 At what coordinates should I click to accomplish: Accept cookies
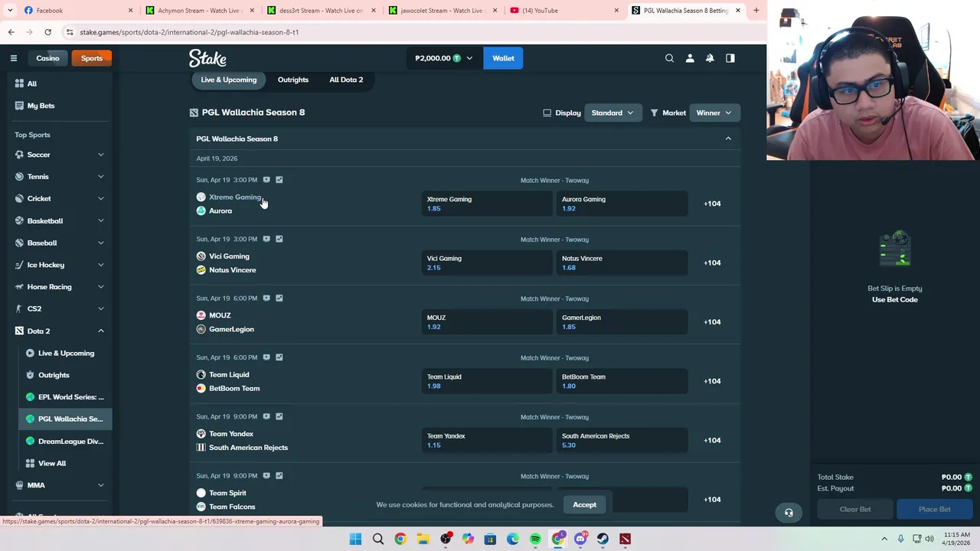pyautogui.click(x=584, y=504)
